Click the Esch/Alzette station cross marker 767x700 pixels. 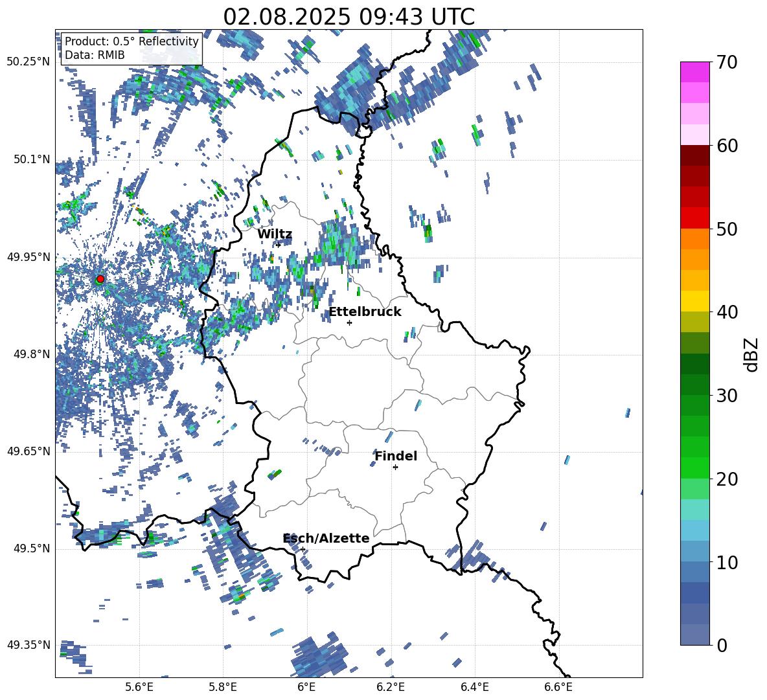point(303,549)
